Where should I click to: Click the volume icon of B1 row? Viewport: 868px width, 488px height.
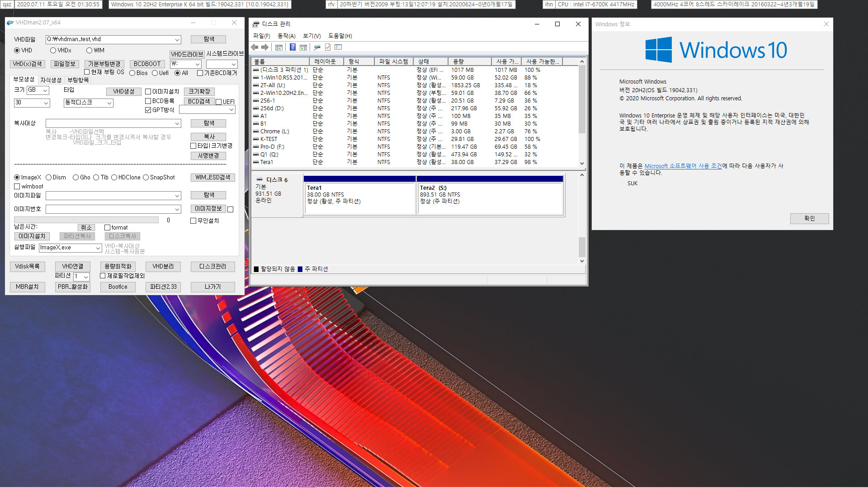(x=256, y=124)
